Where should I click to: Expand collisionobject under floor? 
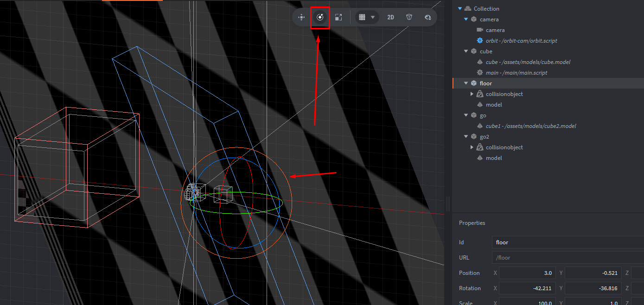coord(472,94)
